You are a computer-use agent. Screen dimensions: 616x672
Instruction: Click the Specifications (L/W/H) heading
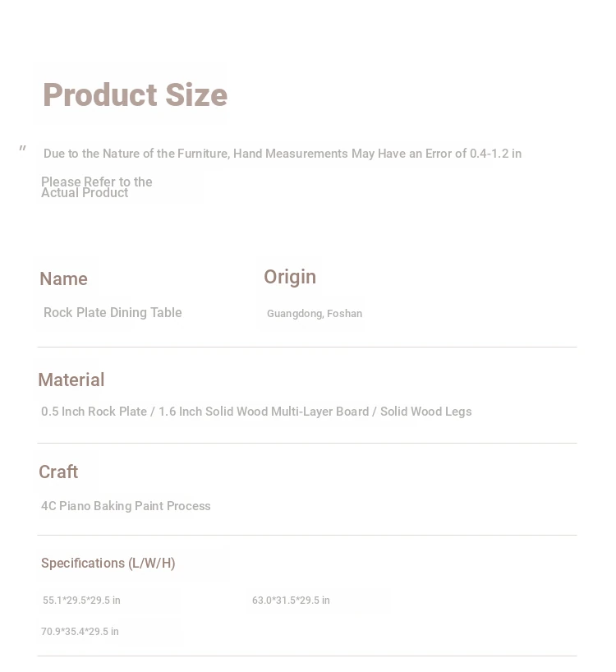coord(108,563)
